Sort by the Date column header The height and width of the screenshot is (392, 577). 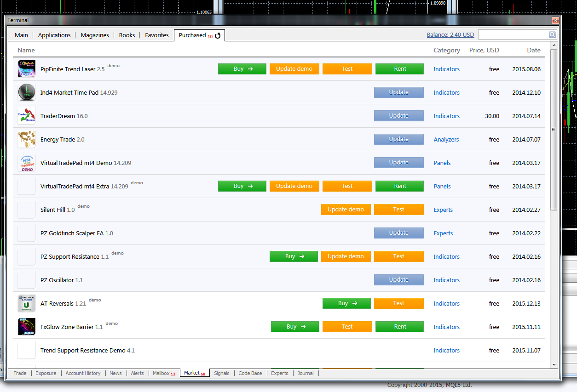pyautogui.click(x=534, y=51)
